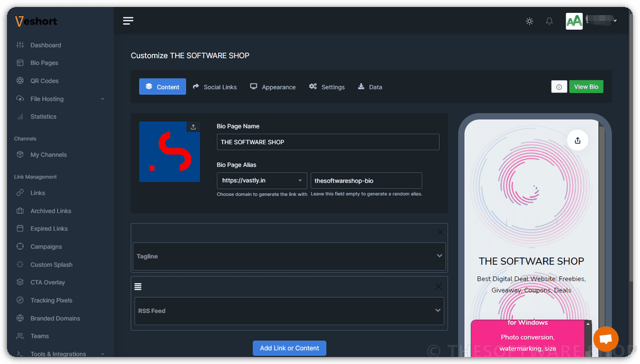Click the info icon button

point(559,87)
